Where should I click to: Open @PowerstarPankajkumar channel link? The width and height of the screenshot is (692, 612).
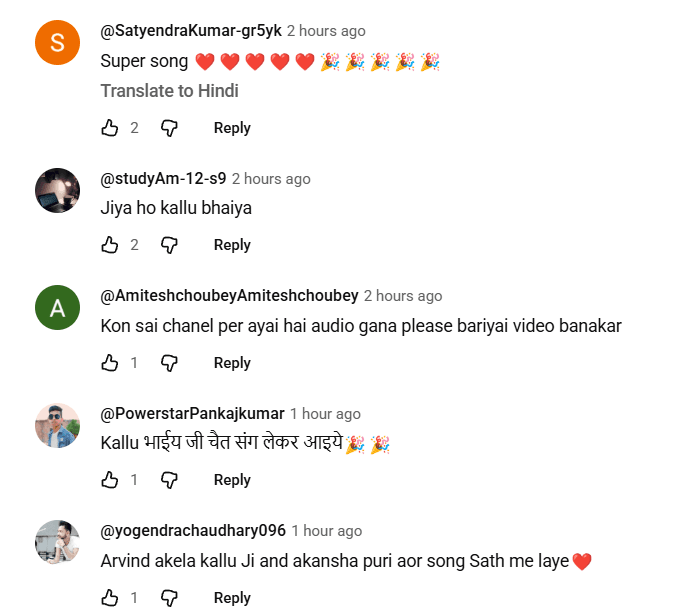(x=192, y=413)
